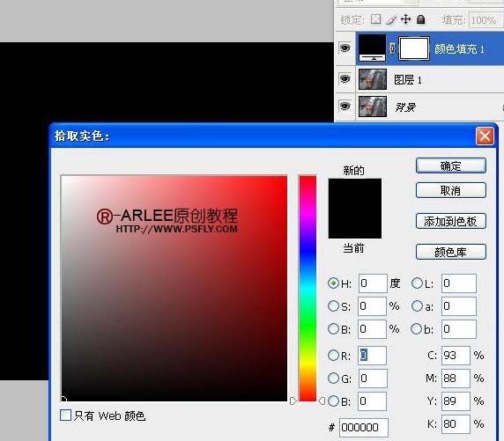Select the 颜色填充 1 layer name
504x441 pixels.
(459, 48)
